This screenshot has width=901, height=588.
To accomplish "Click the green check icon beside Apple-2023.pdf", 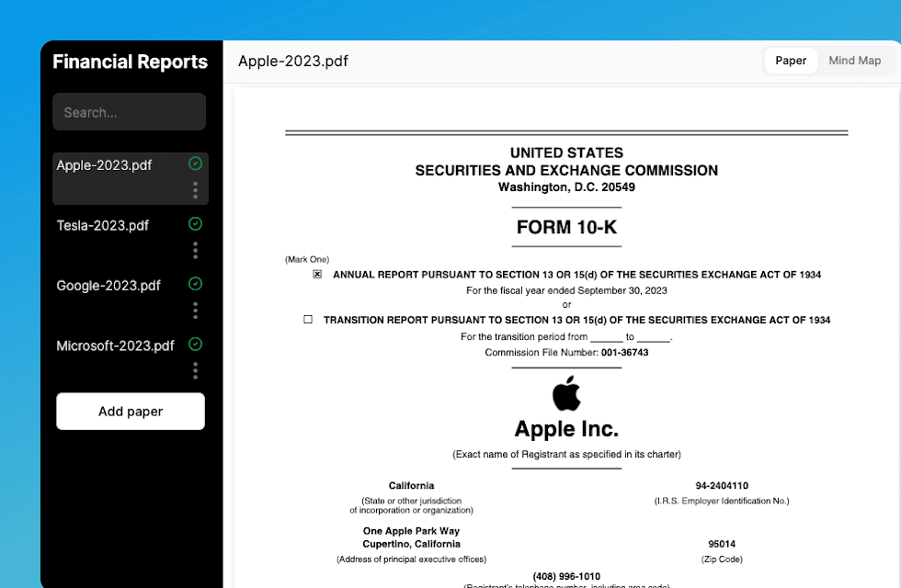I will (195, 164).
